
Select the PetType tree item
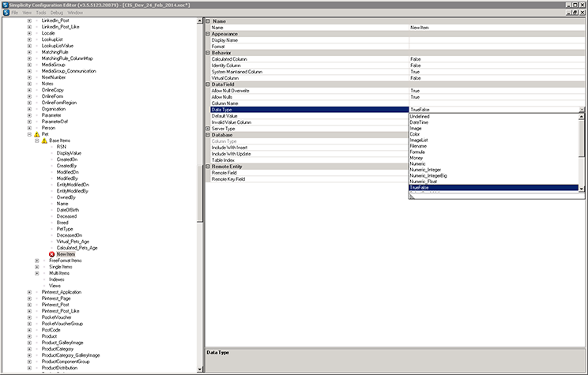[x=65, y=229]
